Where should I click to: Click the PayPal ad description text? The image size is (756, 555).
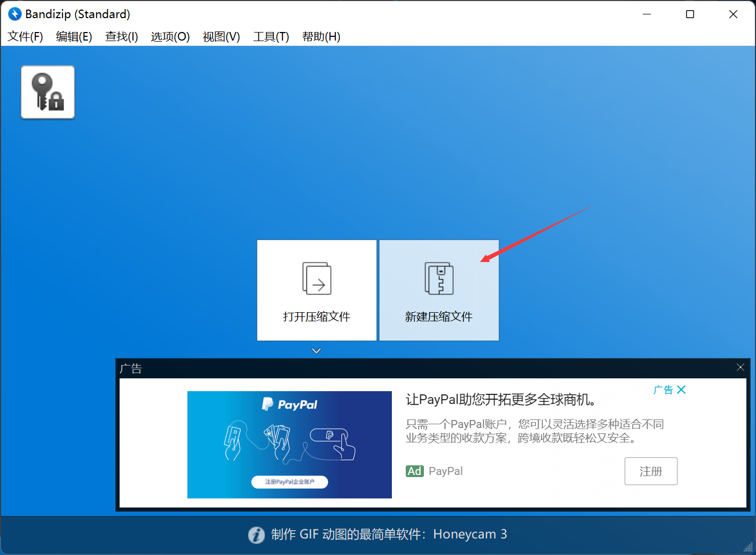tap(534, 431)
